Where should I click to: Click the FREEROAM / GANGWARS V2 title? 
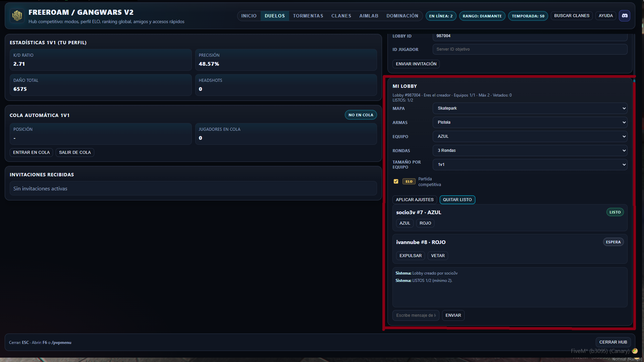[81, 12]
